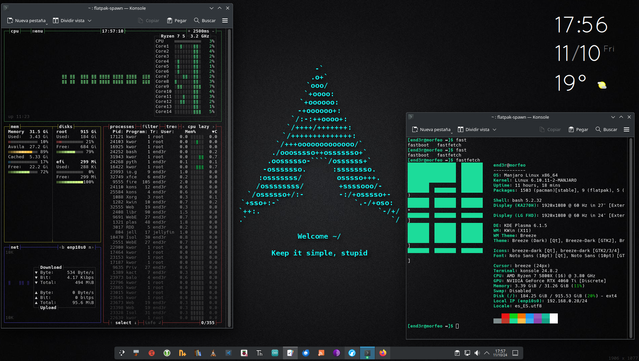Open VLC cone icon in the taskbar
This screenshot has width=639, height=361.
click(213, 353)
